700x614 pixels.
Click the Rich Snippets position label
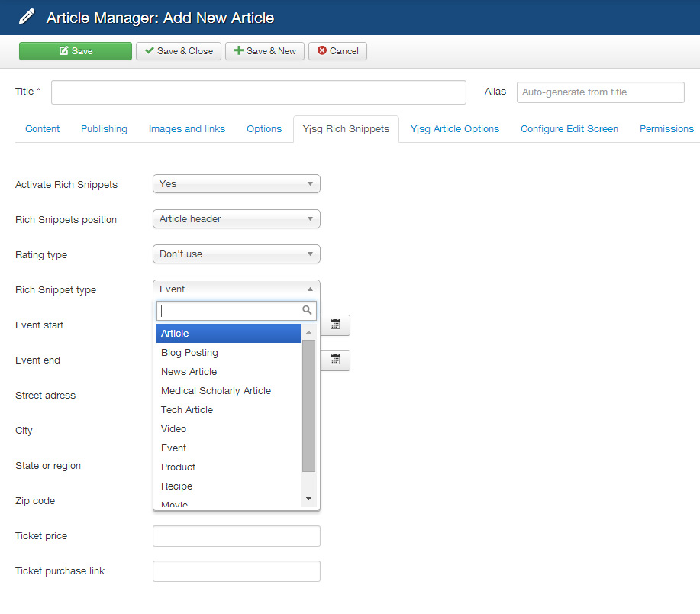pyautogui.click(x=66, y=220)
